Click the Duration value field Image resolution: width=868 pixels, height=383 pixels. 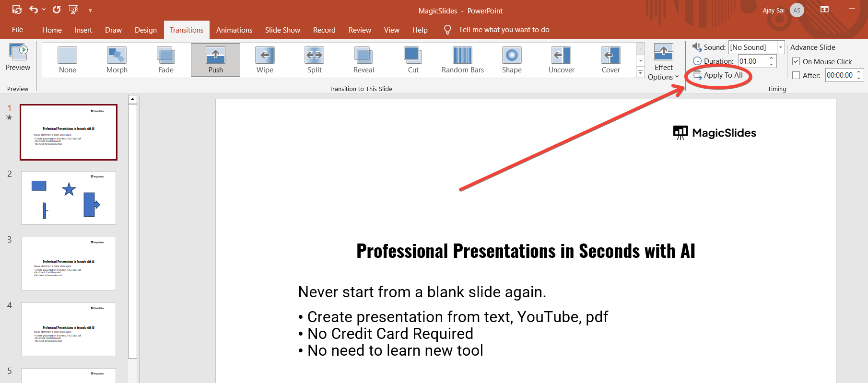pyautogui.click(x=752, y=61)
